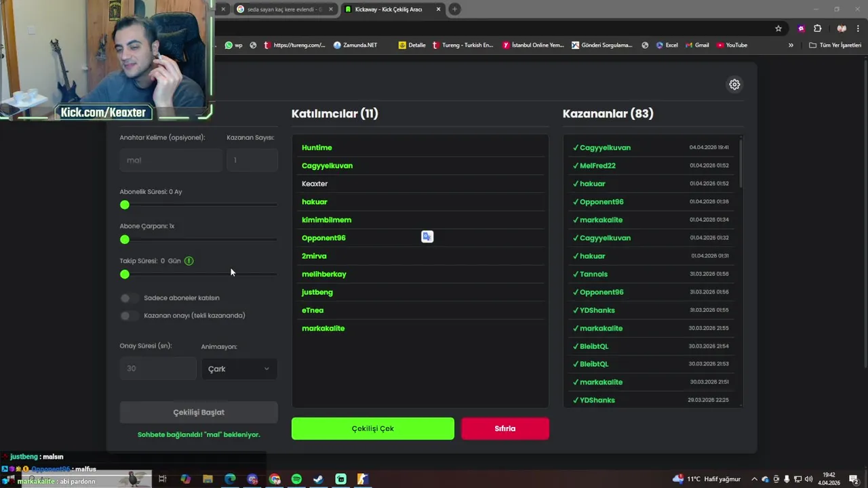Select participant 2mirva
Image resolution: width=868 pixels, height=488 pixels.
pyautogui.click(x=314, y=256)
